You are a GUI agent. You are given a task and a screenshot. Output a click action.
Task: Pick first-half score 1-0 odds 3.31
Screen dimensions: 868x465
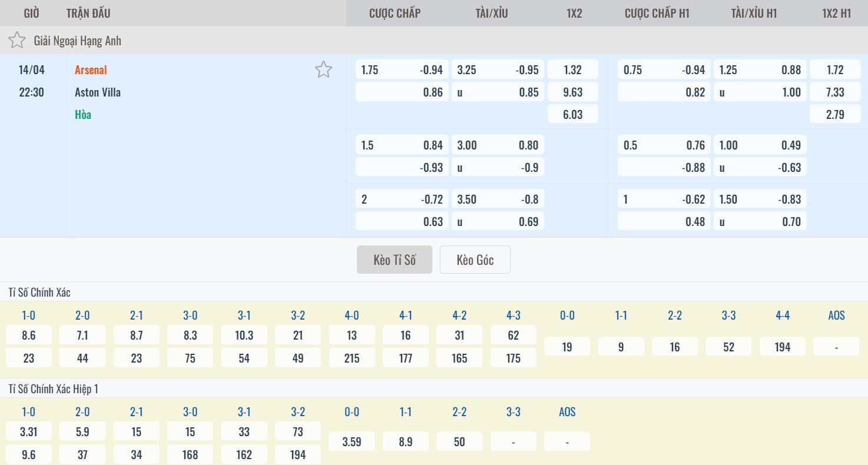pos(28,431)
